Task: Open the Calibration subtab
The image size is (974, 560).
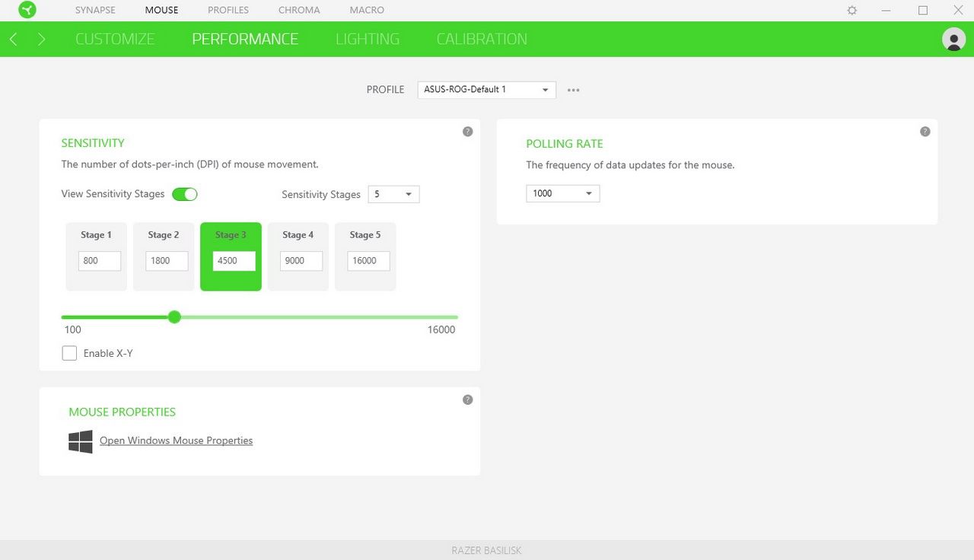Action: [x=482, y=39]
